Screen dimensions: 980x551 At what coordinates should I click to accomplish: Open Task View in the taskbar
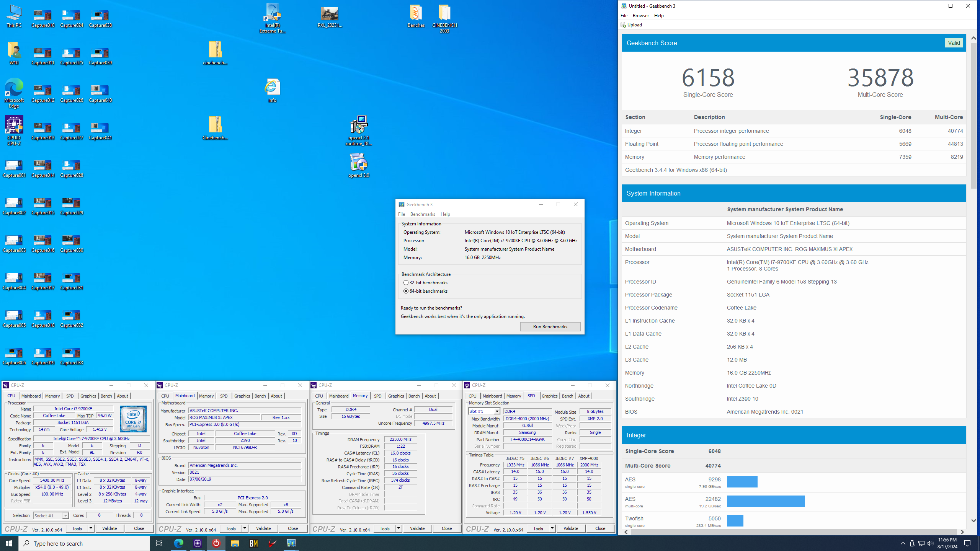coord(159,543)
